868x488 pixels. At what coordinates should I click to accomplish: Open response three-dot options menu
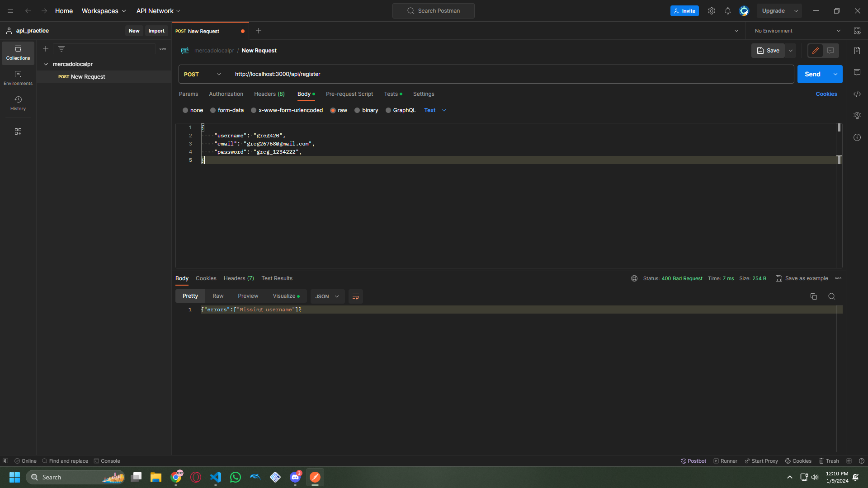pyautogui.click(x=838, y=278)
